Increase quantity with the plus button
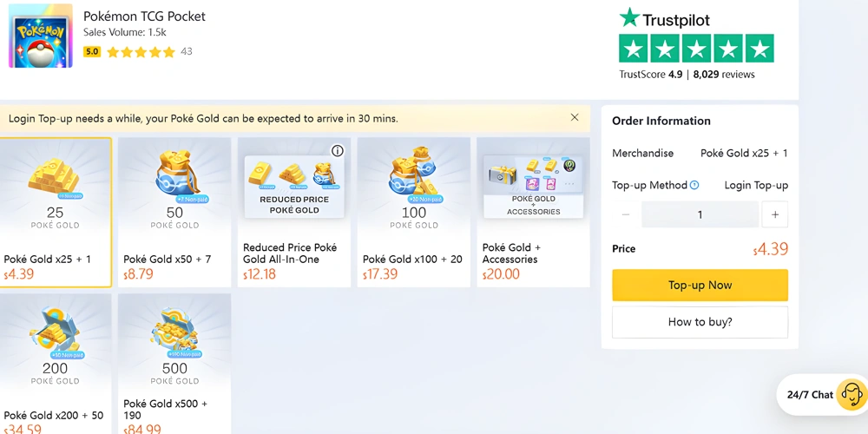This screenshot has height=434, width=868. tap(775, 214)
